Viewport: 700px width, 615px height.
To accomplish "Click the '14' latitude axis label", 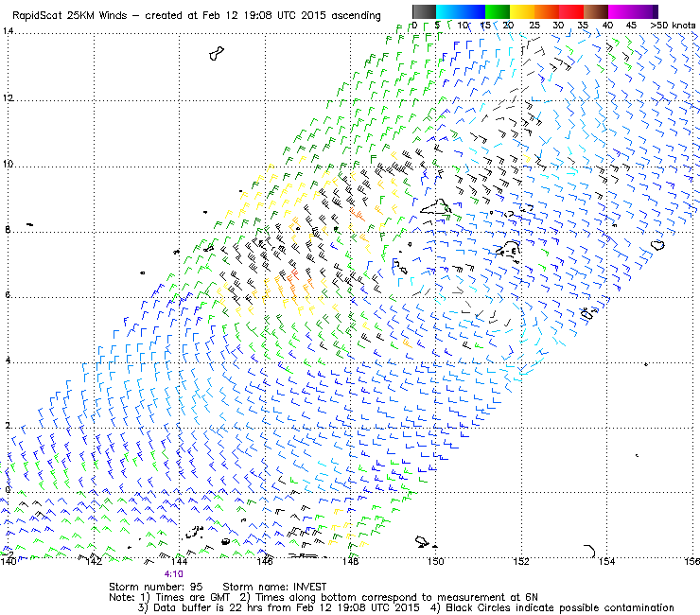I will pyautogui.click(x=8, y=31).
